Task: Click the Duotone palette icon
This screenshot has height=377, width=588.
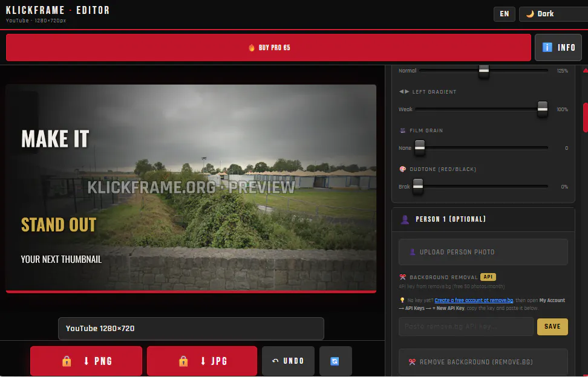Action: pos(403,169)
